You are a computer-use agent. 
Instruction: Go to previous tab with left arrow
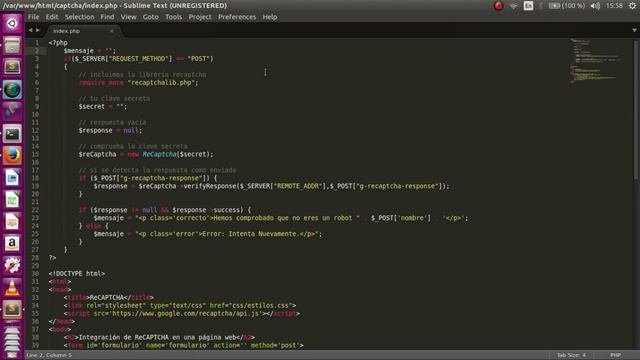coord(30,30)
